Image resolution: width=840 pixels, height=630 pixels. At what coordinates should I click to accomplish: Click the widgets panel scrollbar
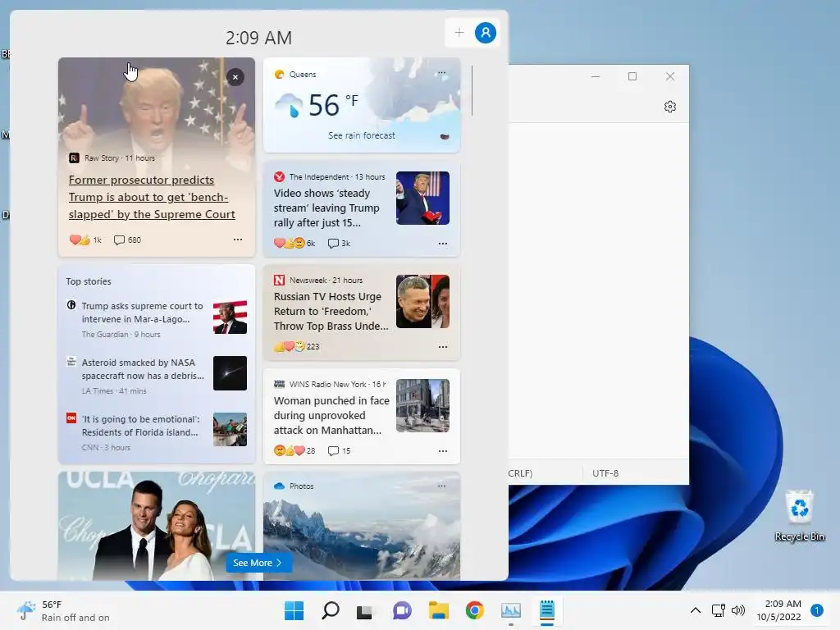472,90
